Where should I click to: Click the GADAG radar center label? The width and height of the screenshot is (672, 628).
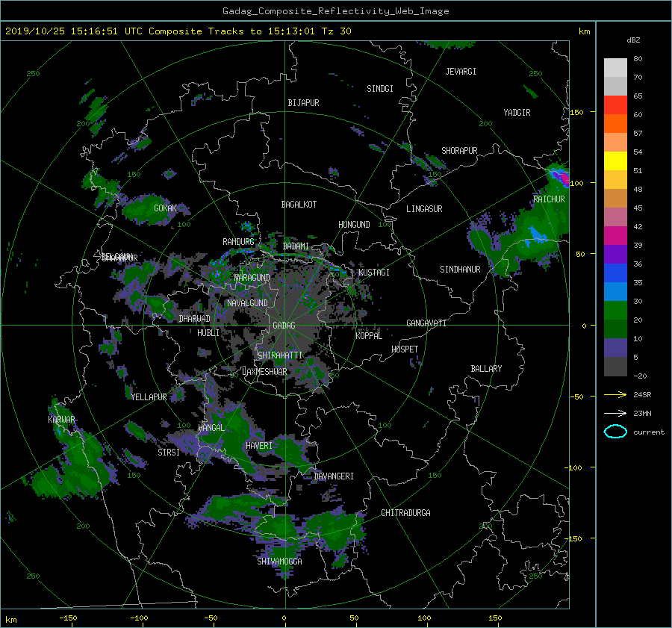pos(284,326)
